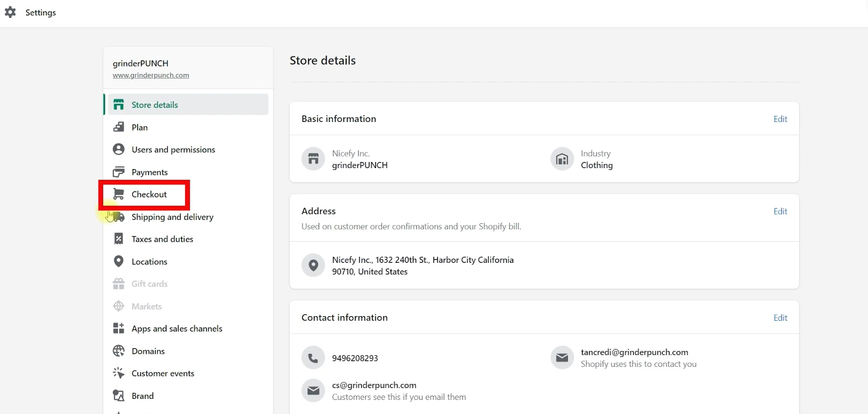Open Shipping and delivery settings
This screenshot has height=414, width=868.
[x=172, y=217]
